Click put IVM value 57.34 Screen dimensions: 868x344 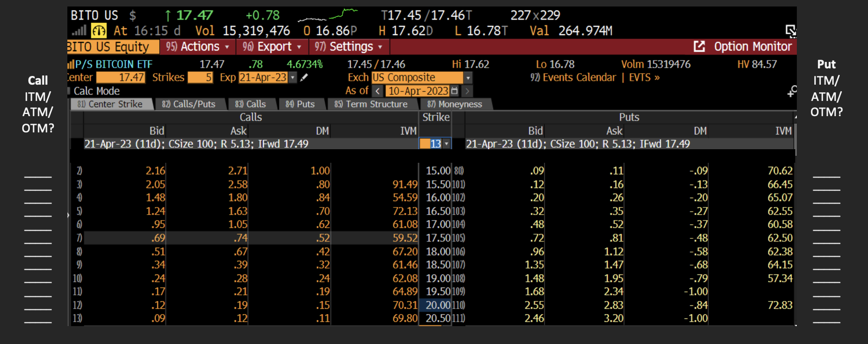click(780, 278)
